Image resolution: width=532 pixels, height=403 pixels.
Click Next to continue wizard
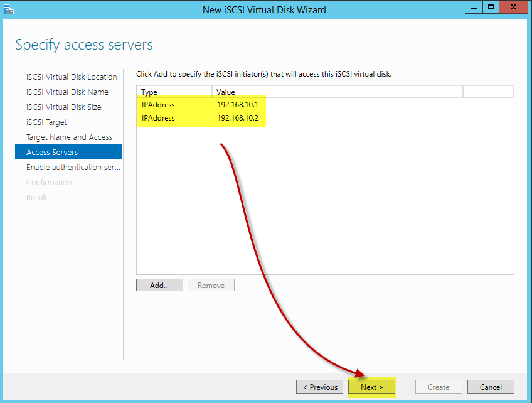(371, 387)
